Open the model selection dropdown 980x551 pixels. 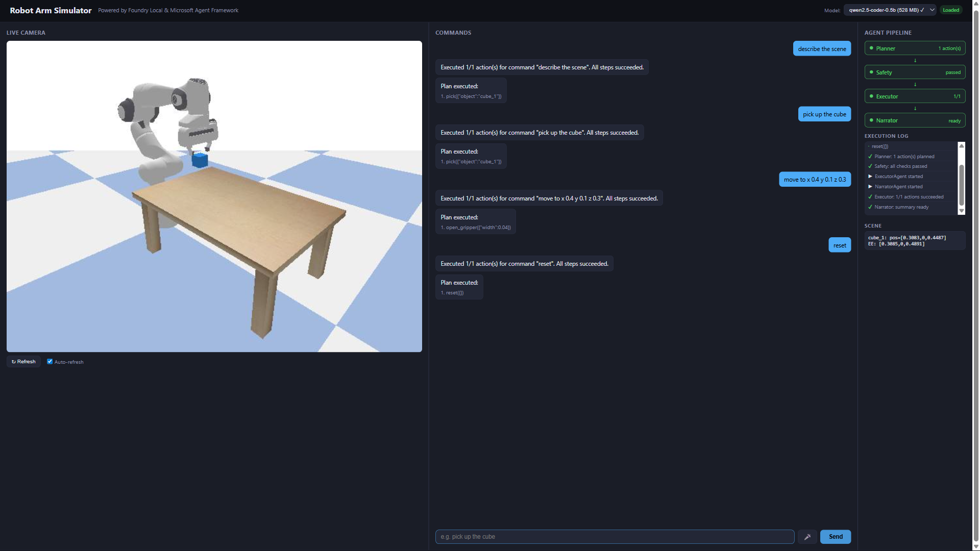point(890,10)
